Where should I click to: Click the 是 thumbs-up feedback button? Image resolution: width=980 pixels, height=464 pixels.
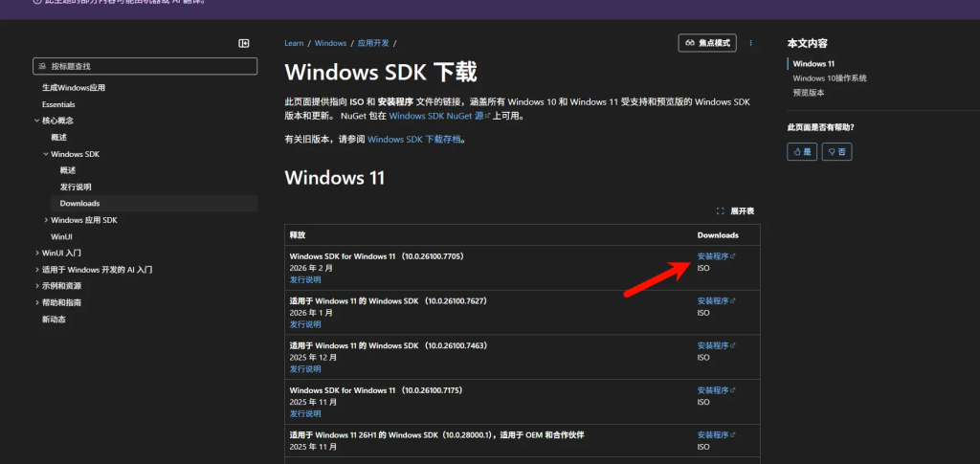[802, 152]
